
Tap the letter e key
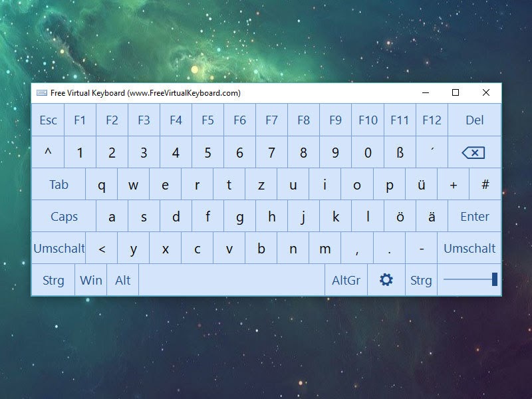click(165, 184)
